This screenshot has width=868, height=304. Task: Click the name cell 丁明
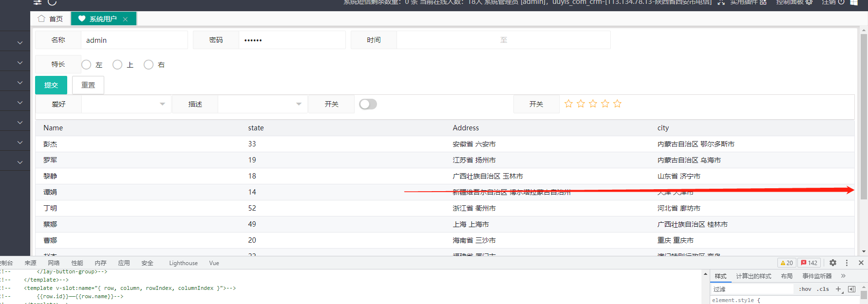[x=50, y=208]
